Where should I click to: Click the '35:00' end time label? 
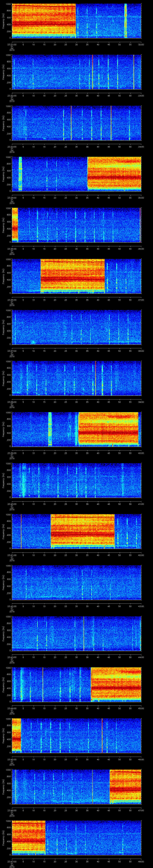coord(141,197)
